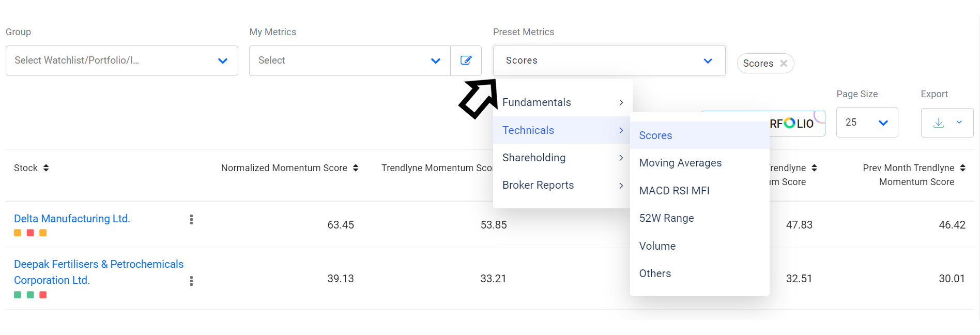Open the Deepak Fertilisers three-dot menu
Screen dimensions: 980x335
(191, 281)
